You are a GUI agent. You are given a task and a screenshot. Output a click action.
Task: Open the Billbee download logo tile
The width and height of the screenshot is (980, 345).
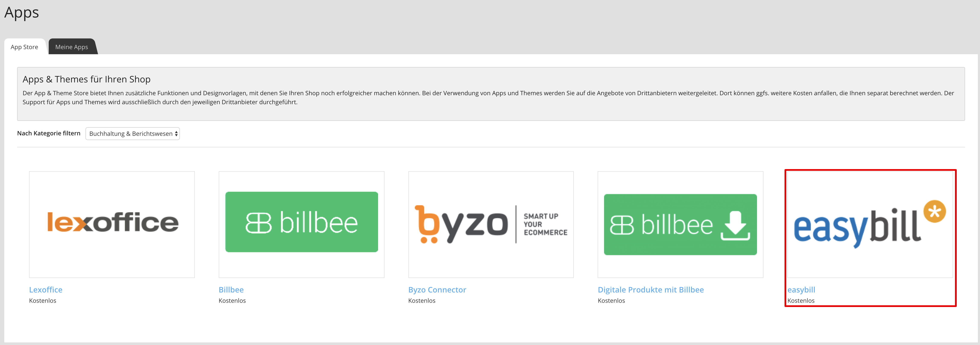(680, 224)
